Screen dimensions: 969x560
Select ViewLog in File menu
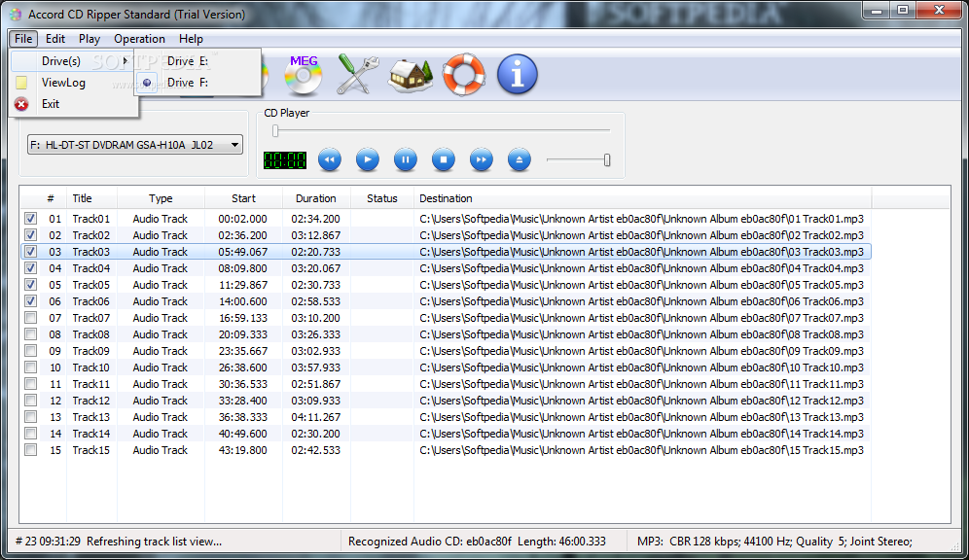[x=73, y=82]
